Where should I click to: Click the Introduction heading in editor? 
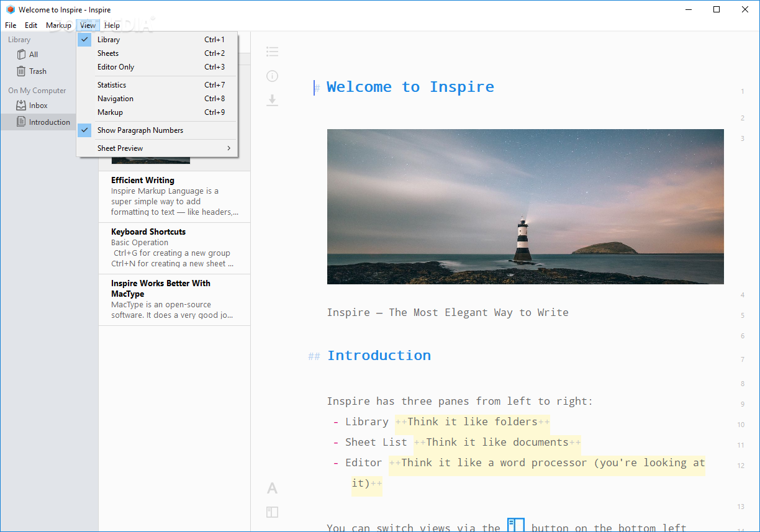point(379,356)
